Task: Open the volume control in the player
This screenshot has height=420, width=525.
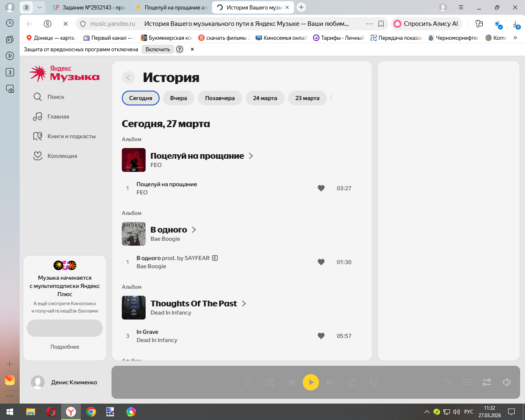Action: pyautogui.click(x=507, y=382)
